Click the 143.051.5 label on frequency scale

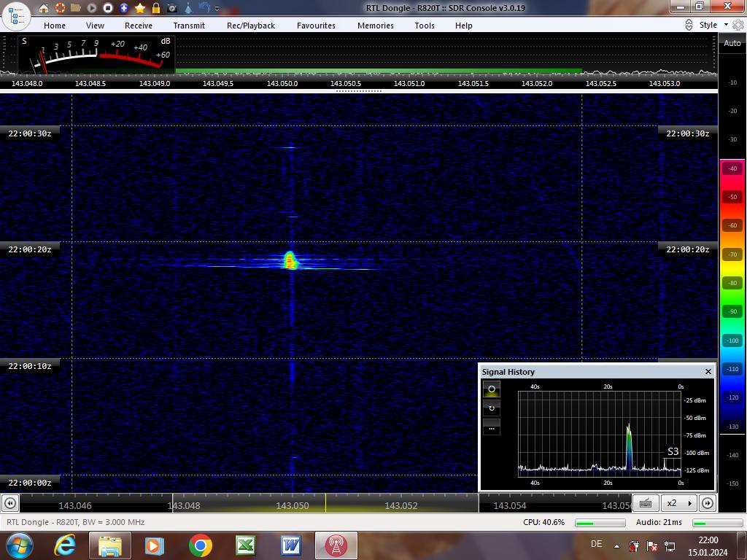473,83
